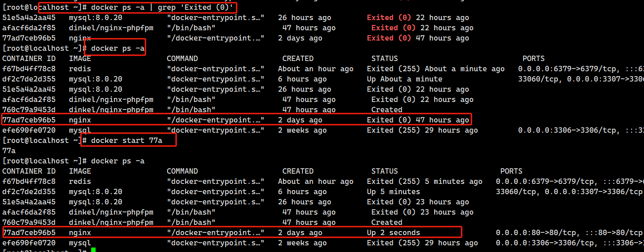Select mysql:8.0.20 row's "Exited (0) 23 hours ago" status
The image size is (644, 252).
(x=418, y=202)
